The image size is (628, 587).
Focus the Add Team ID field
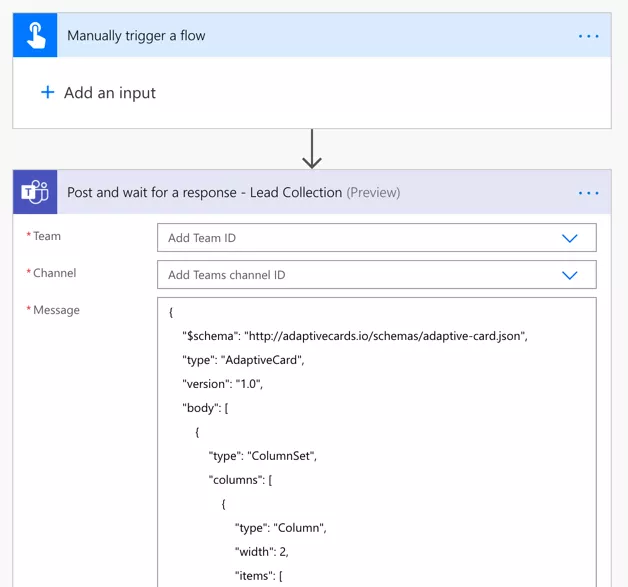[x=376, y=238]
